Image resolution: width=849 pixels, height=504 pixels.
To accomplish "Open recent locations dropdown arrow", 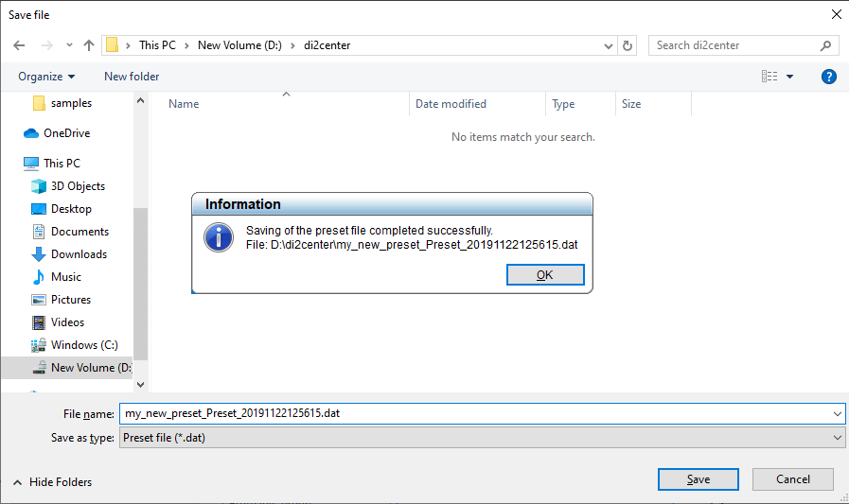I will point(69,45).
